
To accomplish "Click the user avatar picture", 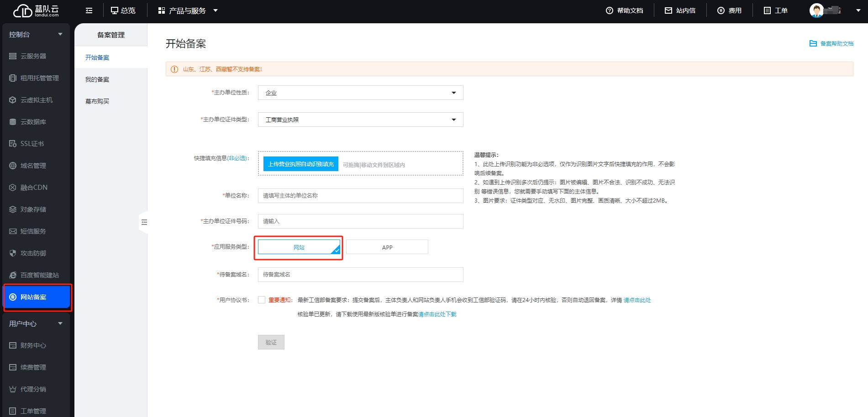I will pyautogui.click(x=816, y=10).
